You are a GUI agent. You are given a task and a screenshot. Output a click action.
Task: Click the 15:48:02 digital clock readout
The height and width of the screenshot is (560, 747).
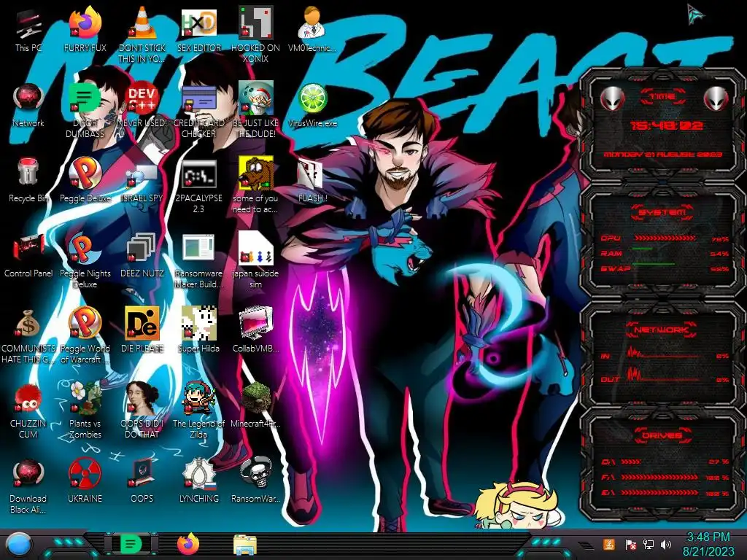point(667,125)
